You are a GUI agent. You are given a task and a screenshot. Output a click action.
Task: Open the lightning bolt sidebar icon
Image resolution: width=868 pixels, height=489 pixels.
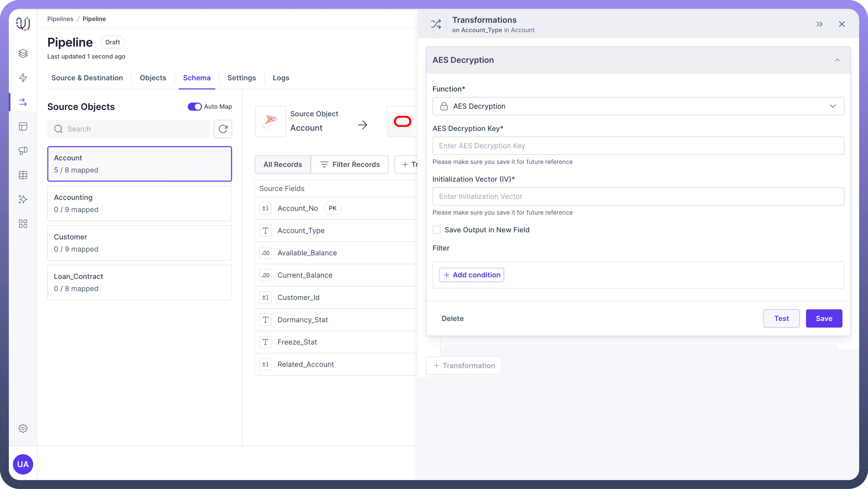pos(23,78)
